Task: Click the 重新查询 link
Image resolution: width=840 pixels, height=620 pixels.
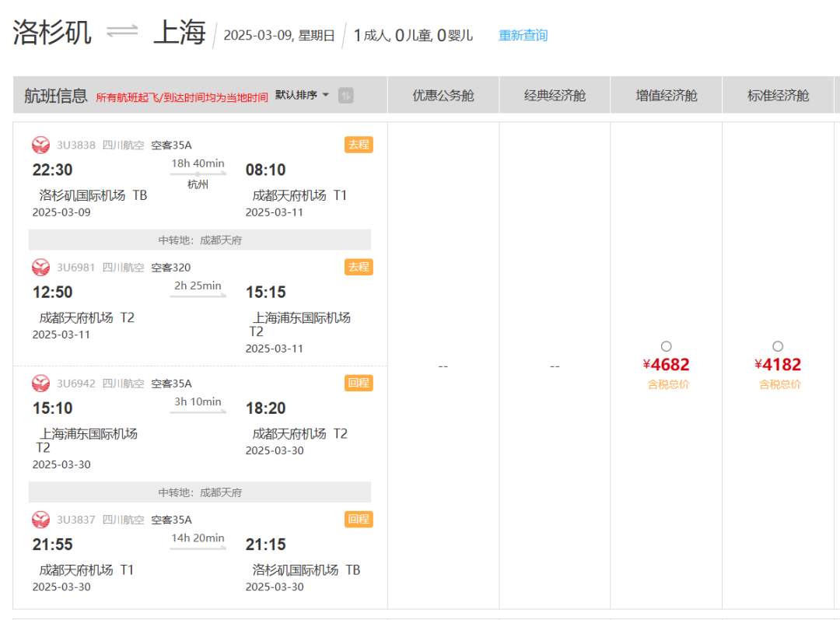Action: point(523,35)
